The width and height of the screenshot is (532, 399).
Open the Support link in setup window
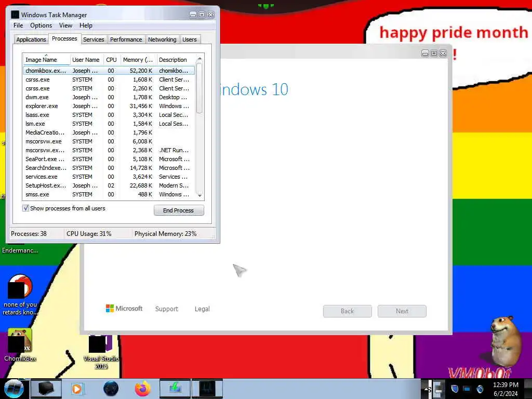click(167, 309)
